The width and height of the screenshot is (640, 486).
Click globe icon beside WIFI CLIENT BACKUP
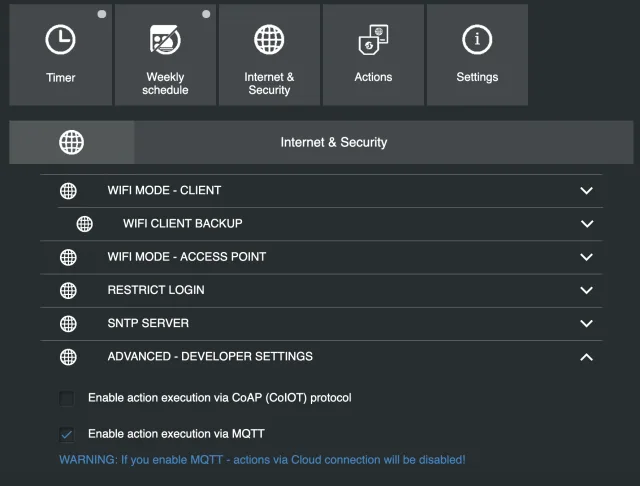[x=85, y=223]
